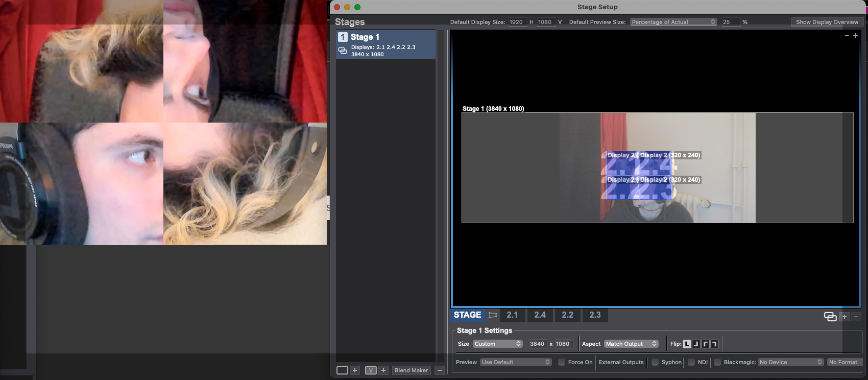The width and height of the screenshot is (868, 380).
Task: Expand the Percentage of Actual dropdown
Action: coord(673,22)
